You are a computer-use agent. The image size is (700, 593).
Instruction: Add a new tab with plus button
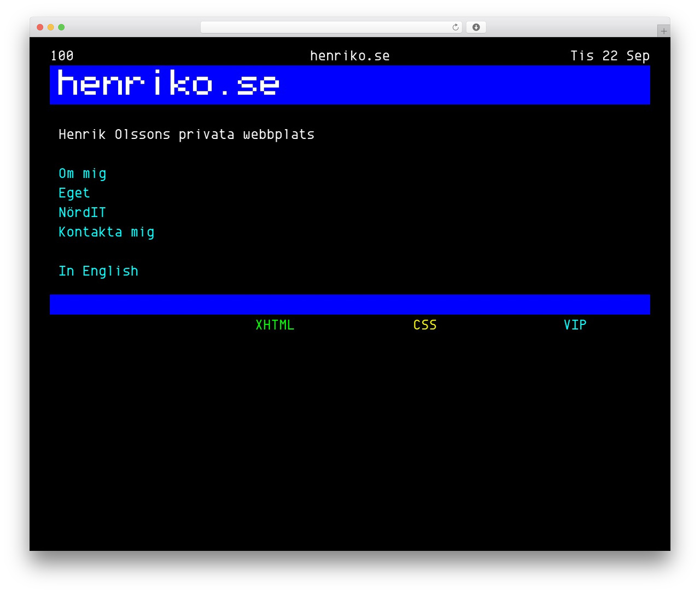click(x=663, y=31)
